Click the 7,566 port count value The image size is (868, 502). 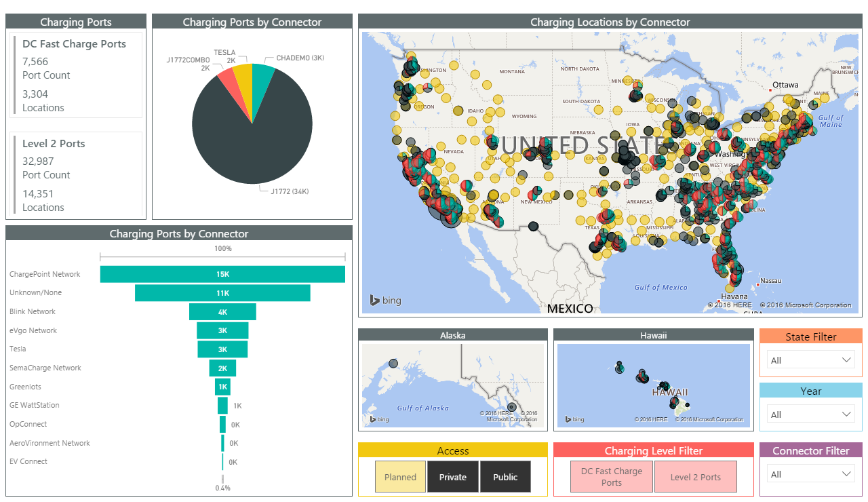tap(35, 62)
